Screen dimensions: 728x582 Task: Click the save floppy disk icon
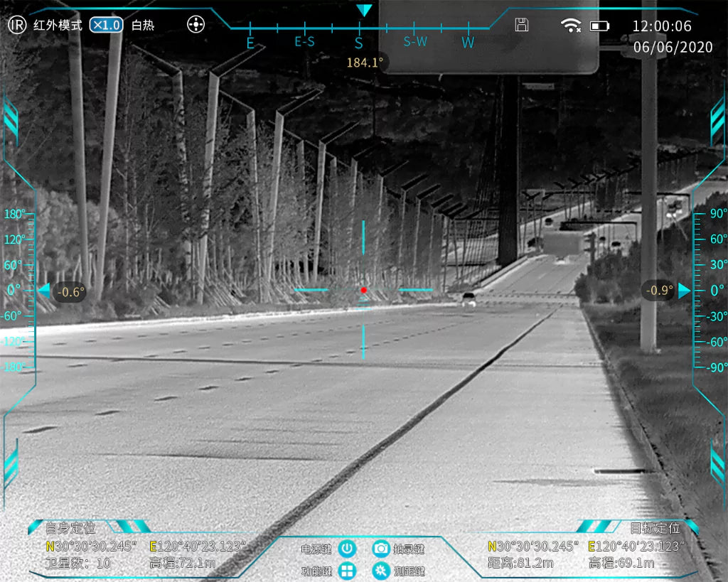point(522,25)
